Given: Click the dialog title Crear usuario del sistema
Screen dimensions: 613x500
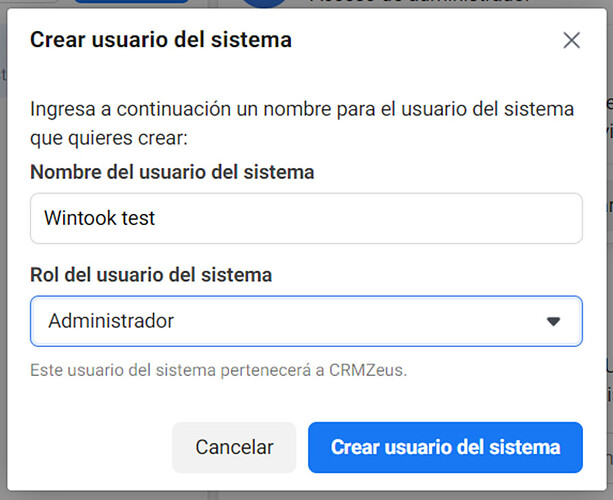Looking at the screenshot, I should (161, 40).
